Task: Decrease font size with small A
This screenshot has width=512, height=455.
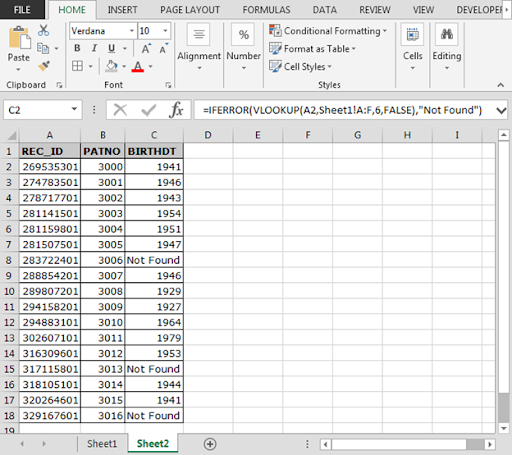Action: [x=163, y=49]
